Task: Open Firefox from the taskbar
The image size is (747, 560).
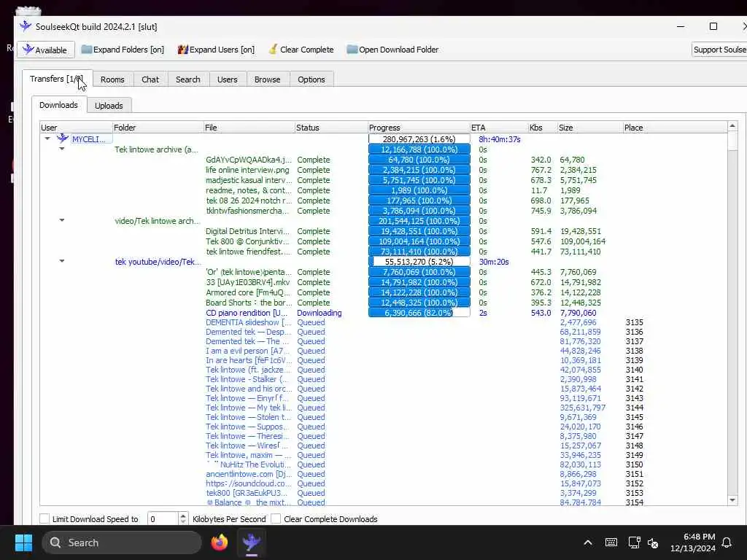Action: point(219,542)
